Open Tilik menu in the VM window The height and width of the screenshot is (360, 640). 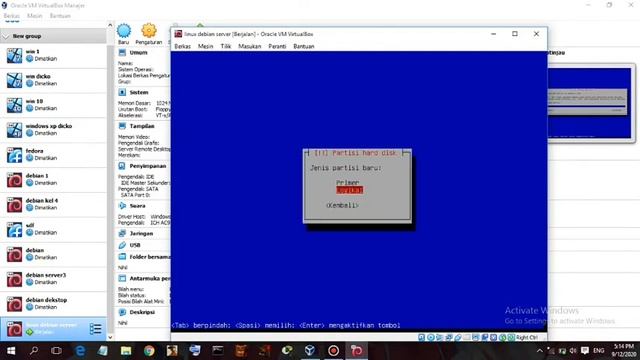point(226,46)
